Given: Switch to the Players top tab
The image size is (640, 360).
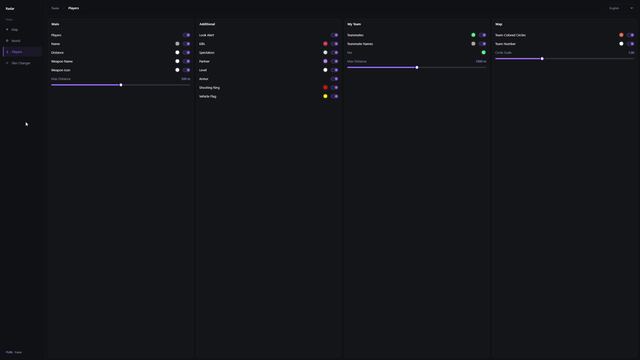Looking at the screenshot, I should coord(73,8).
